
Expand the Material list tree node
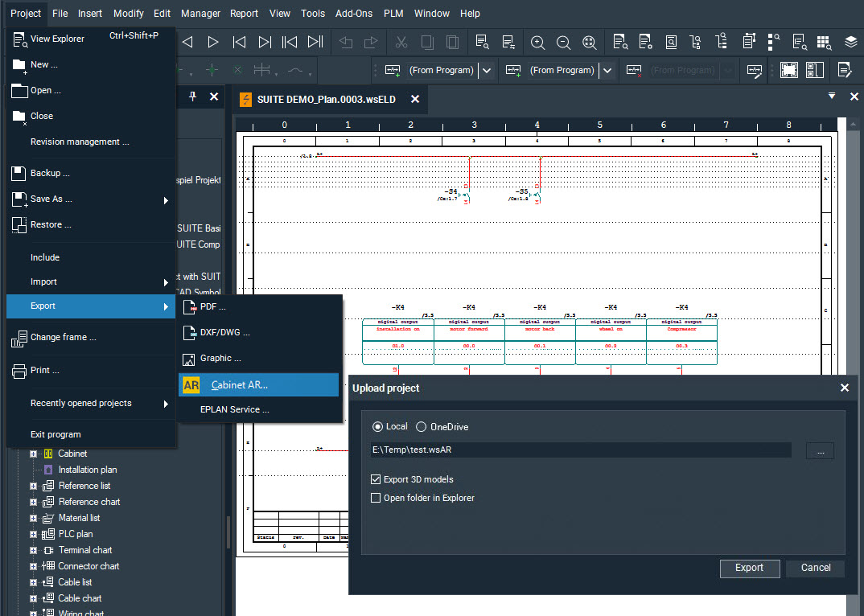point(33,519)
